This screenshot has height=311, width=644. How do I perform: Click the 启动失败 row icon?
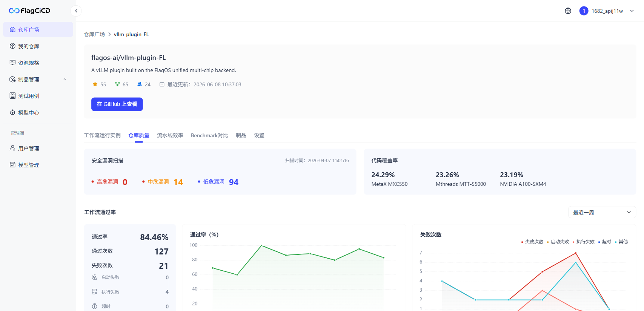pyautogui.click(x=95, y=277)
